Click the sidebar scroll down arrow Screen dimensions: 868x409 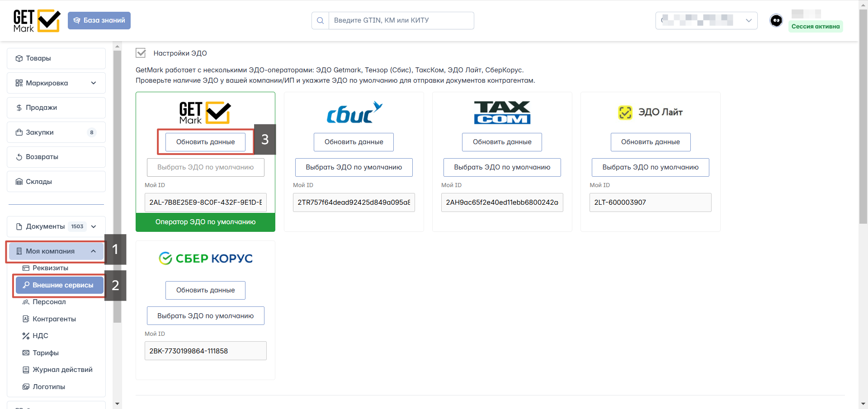tap(118, 404)
